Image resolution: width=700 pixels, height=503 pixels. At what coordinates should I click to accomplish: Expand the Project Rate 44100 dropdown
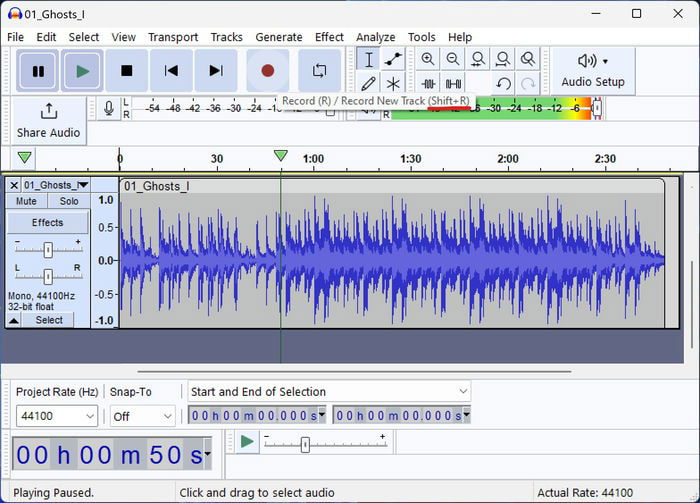57,416
